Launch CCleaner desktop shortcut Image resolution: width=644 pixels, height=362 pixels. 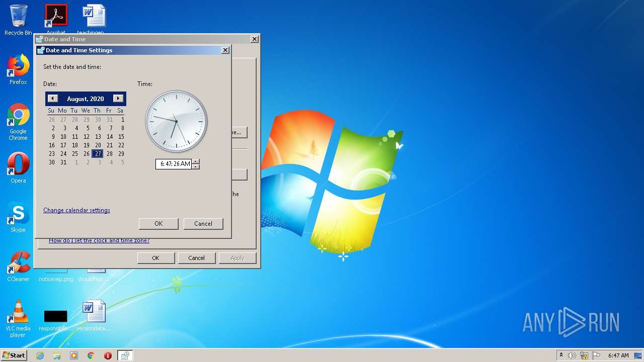point(18,266)
